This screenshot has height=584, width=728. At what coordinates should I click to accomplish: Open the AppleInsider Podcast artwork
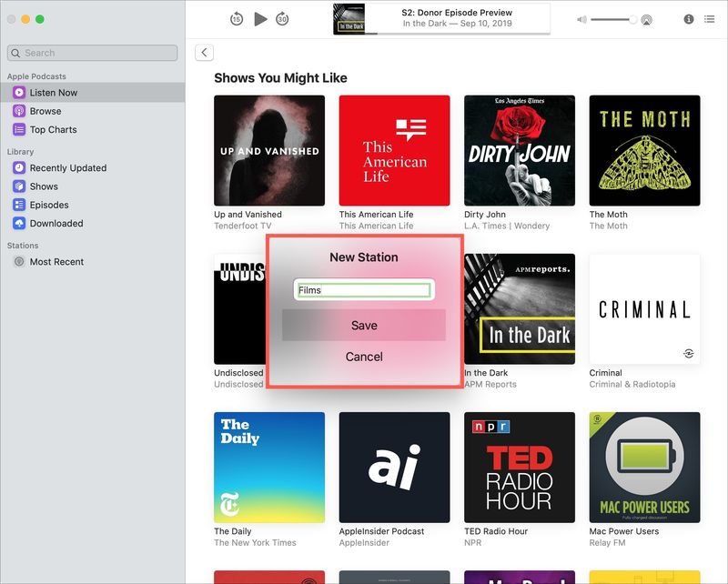click(394, 467)
